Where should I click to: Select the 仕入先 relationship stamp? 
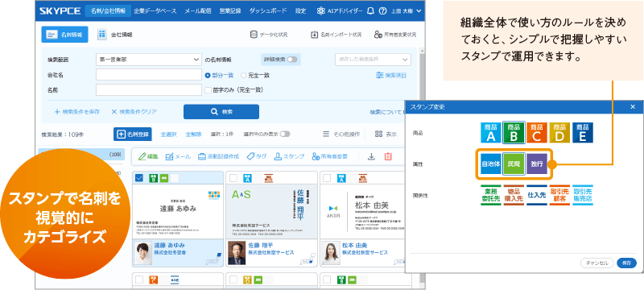coord(537,195)
